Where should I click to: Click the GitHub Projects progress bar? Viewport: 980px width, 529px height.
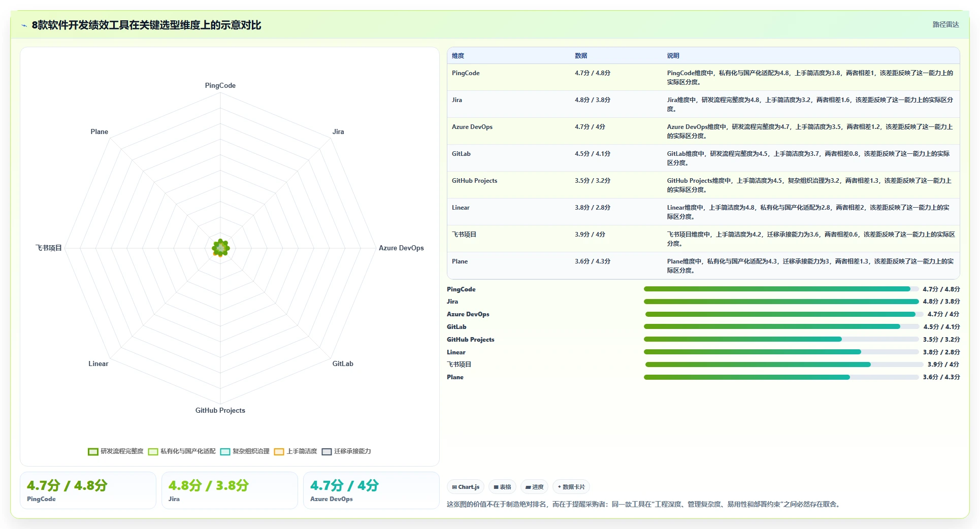tap(781, 339)
